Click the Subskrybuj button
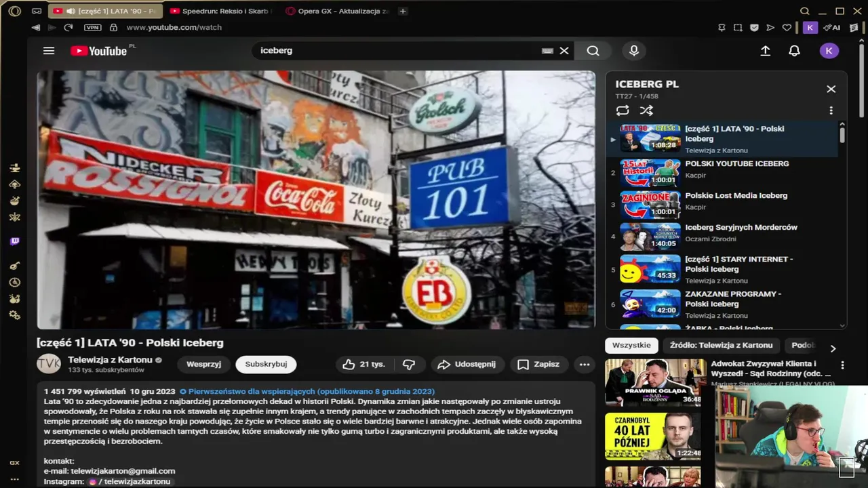Viewport: 868px width, 488px height. [266, 364]
